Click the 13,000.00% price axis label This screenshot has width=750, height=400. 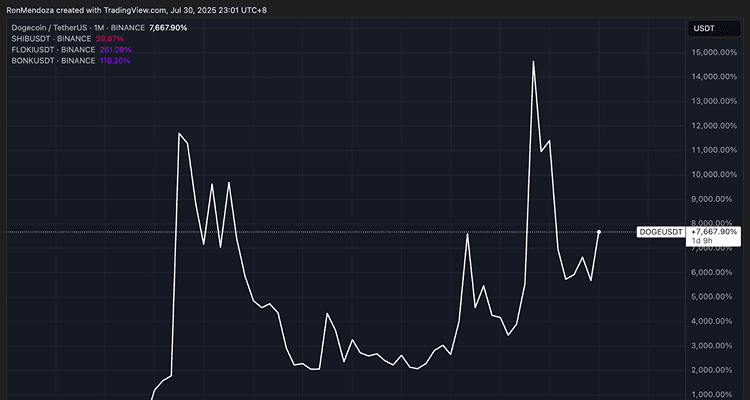[x=714, y=101]
